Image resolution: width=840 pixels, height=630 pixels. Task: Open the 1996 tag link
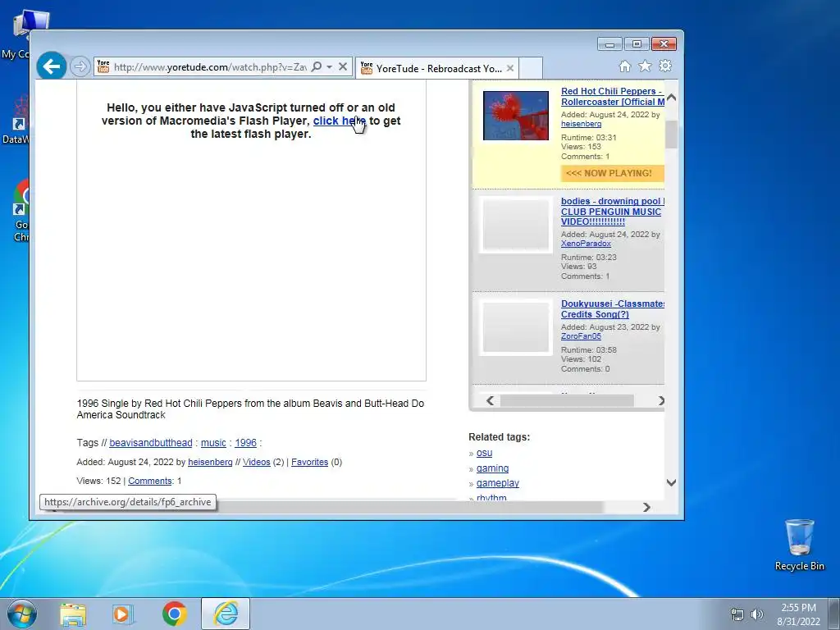(245, 442)
